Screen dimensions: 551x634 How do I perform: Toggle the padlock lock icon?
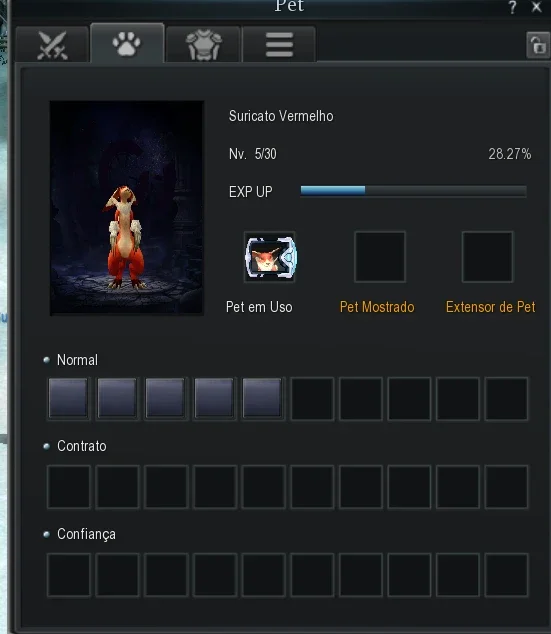[538, 45]
